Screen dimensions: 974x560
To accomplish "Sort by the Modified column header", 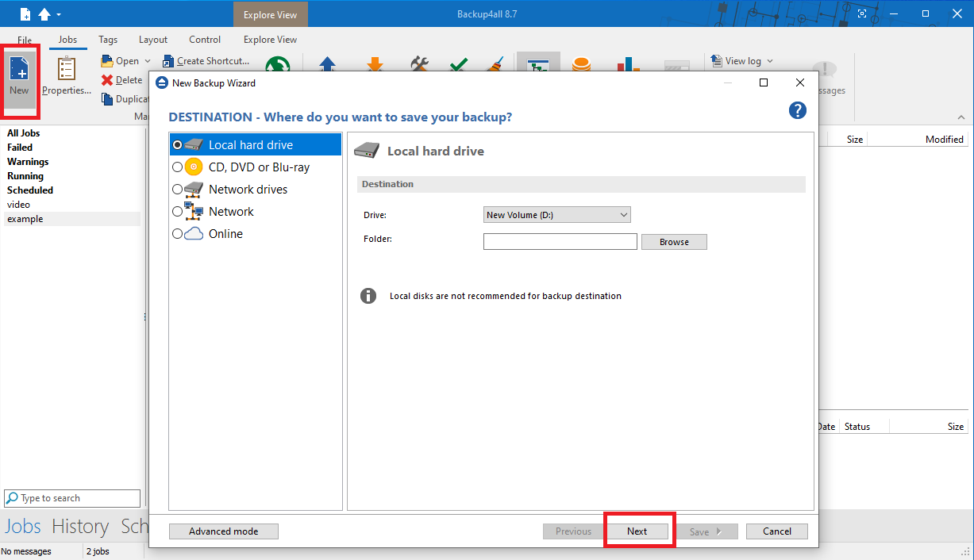I will pyautogui.click(x=918, y=139).
